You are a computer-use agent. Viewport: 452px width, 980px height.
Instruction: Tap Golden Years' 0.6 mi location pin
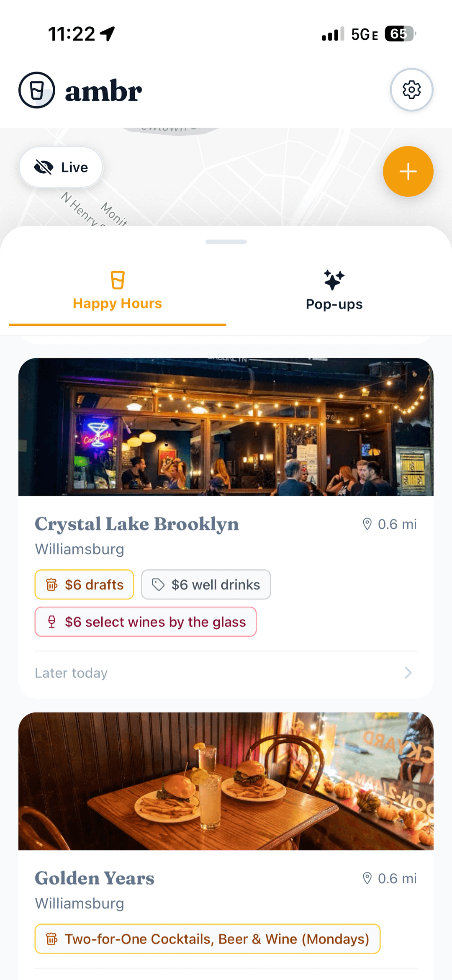click(x=367, y=878)
